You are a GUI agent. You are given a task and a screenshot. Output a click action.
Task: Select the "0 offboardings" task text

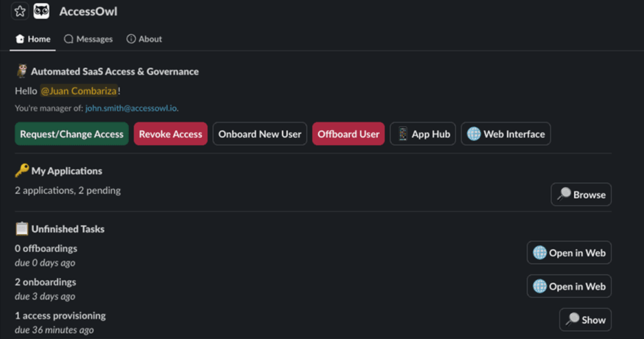[46, 249]
